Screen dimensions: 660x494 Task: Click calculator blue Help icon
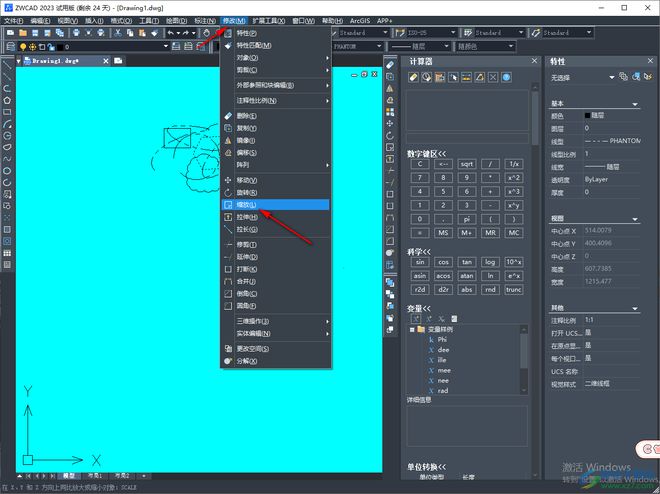506,77
